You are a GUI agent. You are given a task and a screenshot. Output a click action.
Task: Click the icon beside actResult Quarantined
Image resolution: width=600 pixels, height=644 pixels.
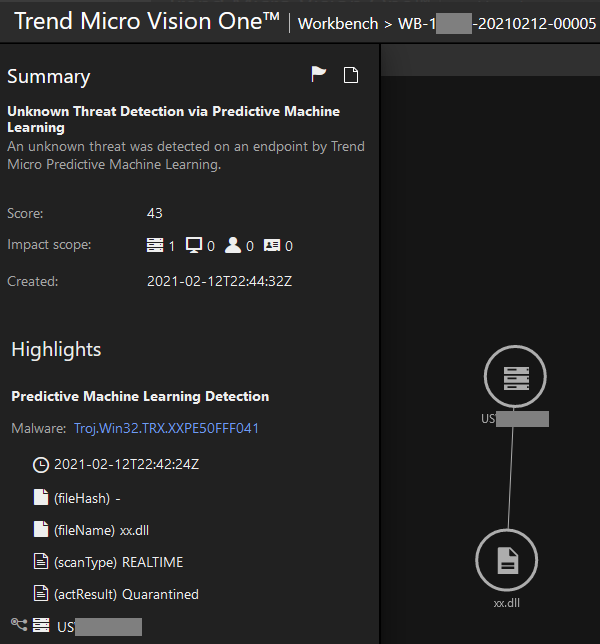(41, 594)
